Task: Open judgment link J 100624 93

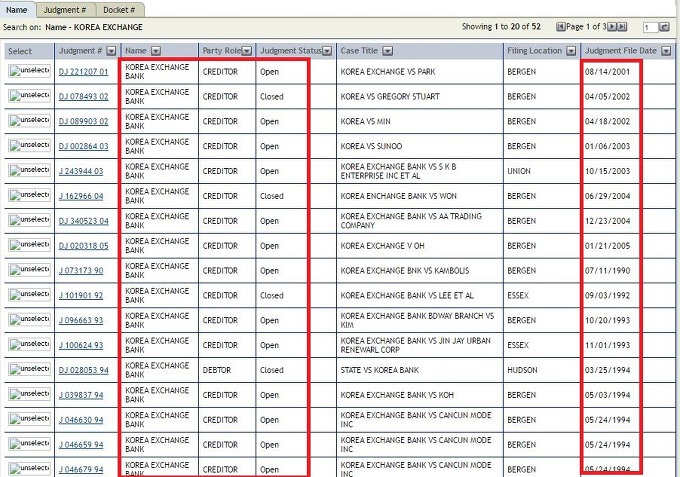Action: click(81, 345)
